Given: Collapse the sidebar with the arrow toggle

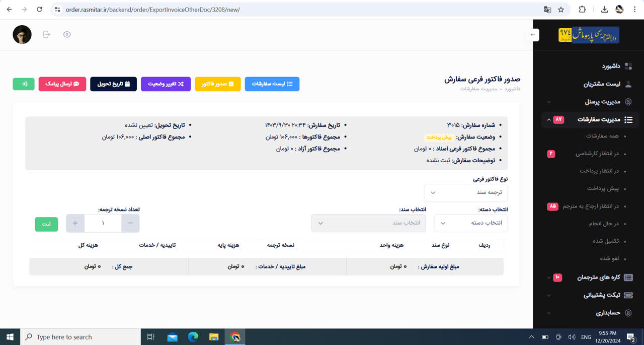Looking at the screenshot, I should tap(533, 35).
